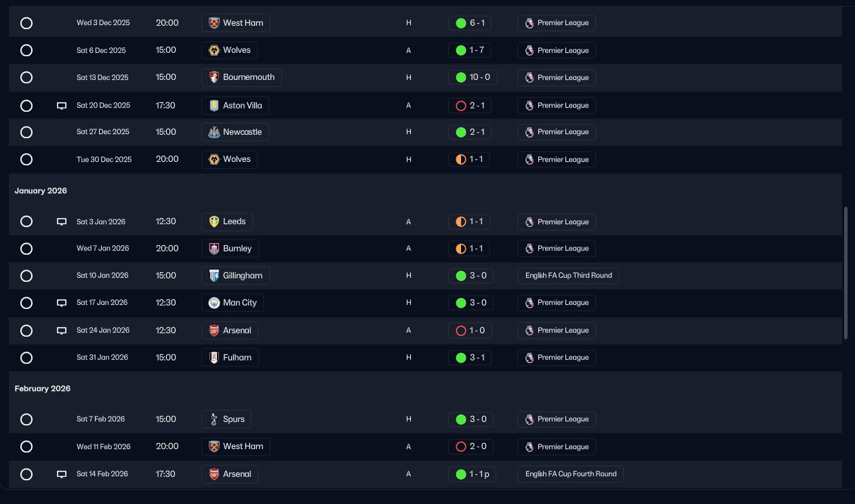Open the 1 - 7 result versus Wolves

click(470, 50)
